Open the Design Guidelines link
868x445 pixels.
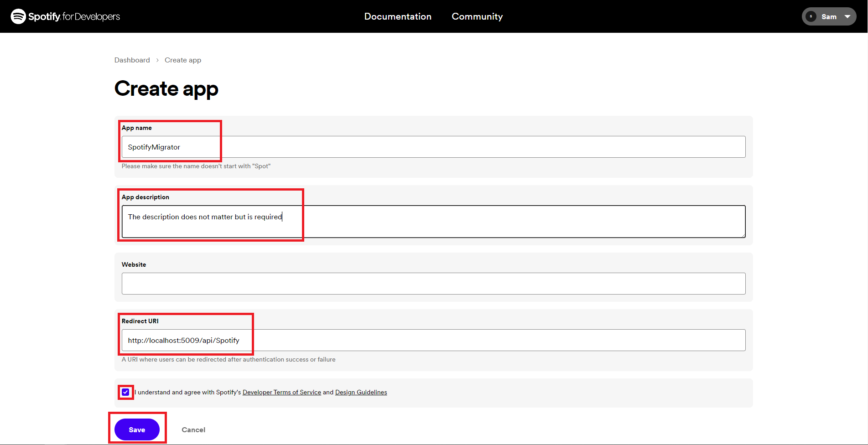361,392
